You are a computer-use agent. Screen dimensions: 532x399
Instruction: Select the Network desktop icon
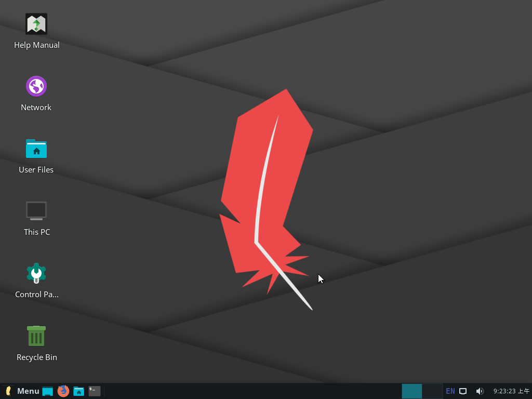[x=36, y=86]
